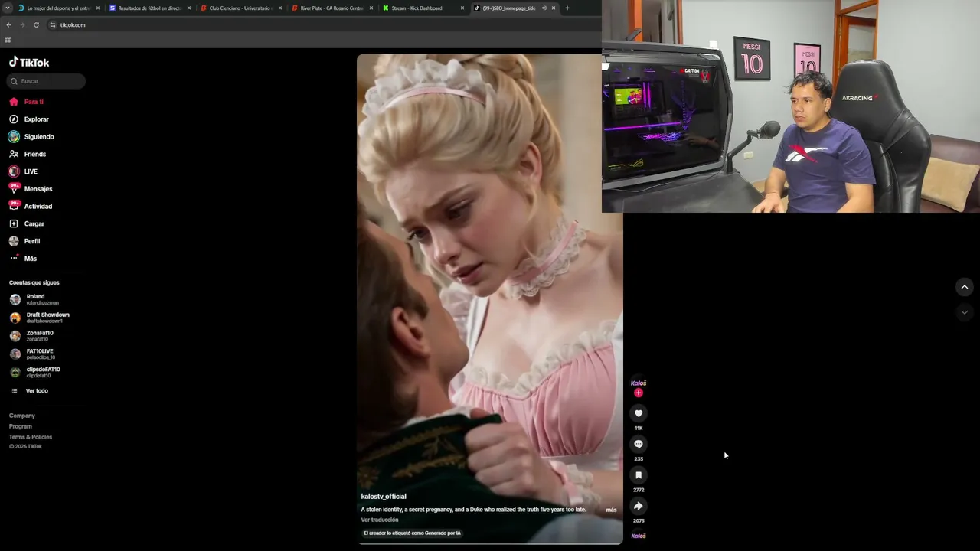Click the Cargar upload icon
Screen dimensions: 980x551
click(x=14, y=223)
